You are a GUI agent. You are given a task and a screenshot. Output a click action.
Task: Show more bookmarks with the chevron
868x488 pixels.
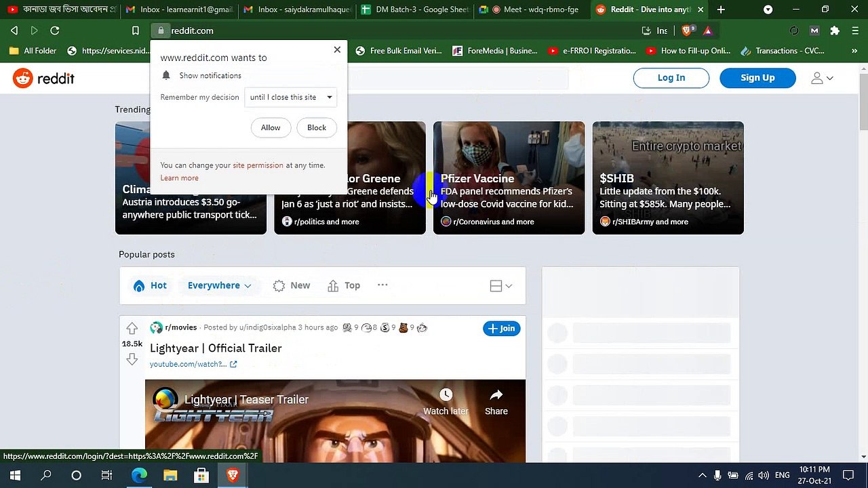854,51
